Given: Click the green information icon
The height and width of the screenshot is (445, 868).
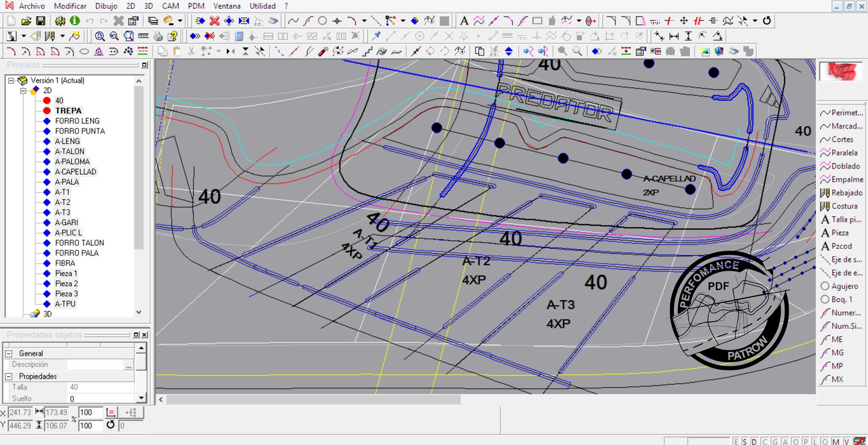Looking at the screenshot, I should point(75,21).
